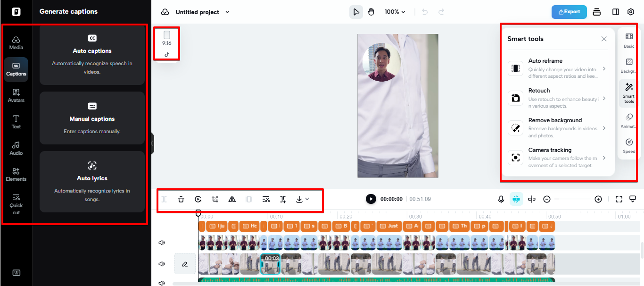
Task: Click the Export button
Action: (x=569, y=12)
